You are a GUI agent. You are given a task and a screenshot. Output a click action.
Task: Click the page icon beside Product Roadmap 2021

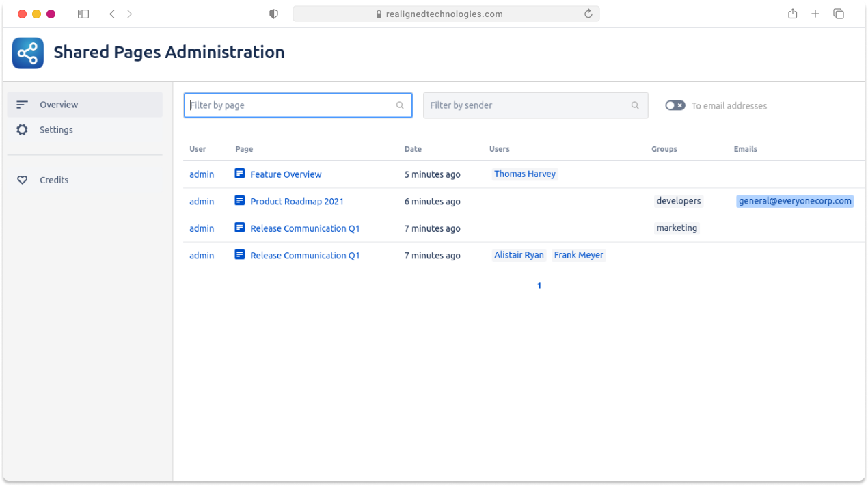[x=240, y=201]
